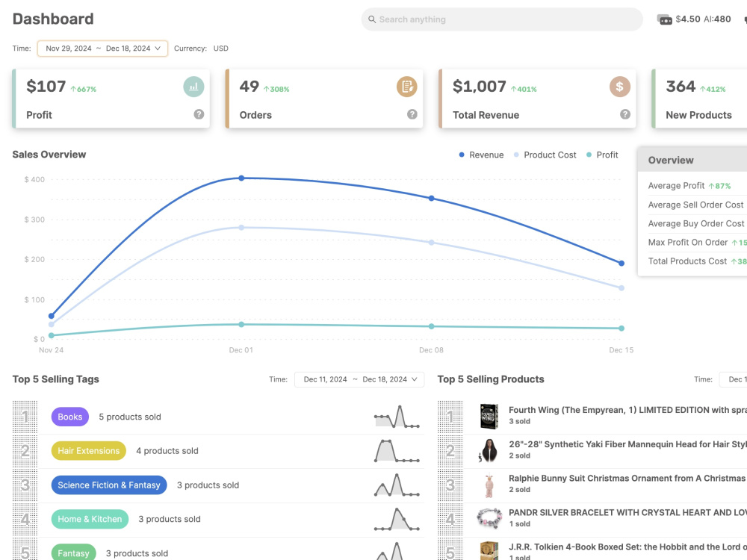Click the Dashboard page heading
This screenshot has height=560, width=747.
pos(53,19)
